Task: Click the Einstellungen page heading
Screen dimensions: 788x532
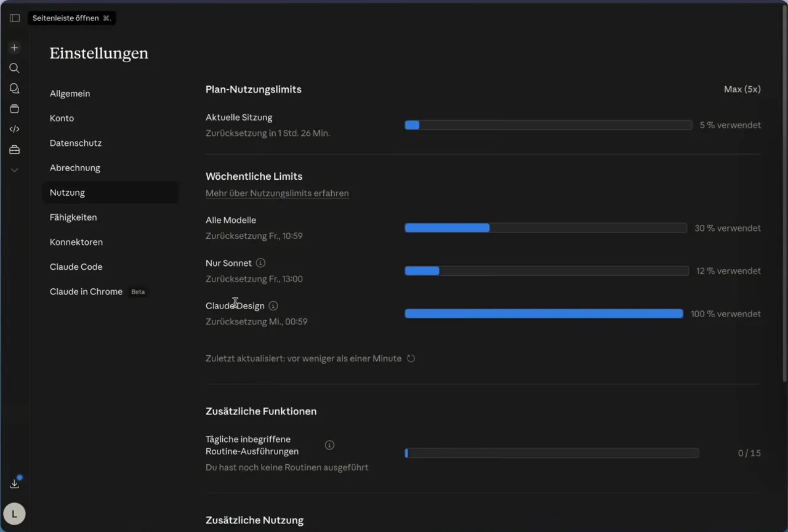Action: (x=99, y=54)
